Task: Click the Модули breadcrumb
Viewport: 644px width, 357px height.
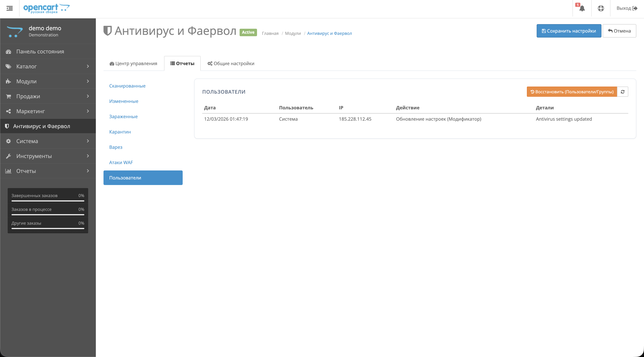Action: tap(293, 34)
